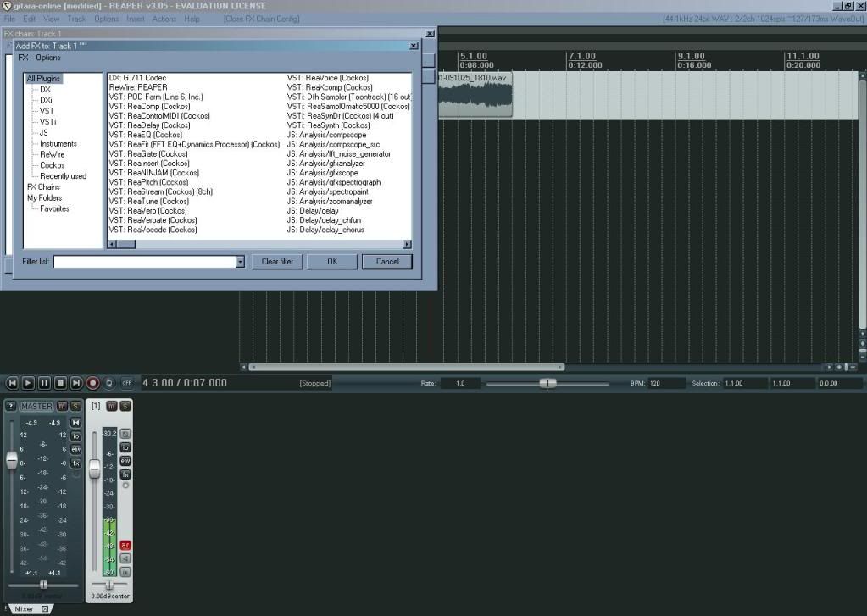Cancel the Add FX dialog
The height and width of the screenshot is (616, 867).
tap(387, 262)
